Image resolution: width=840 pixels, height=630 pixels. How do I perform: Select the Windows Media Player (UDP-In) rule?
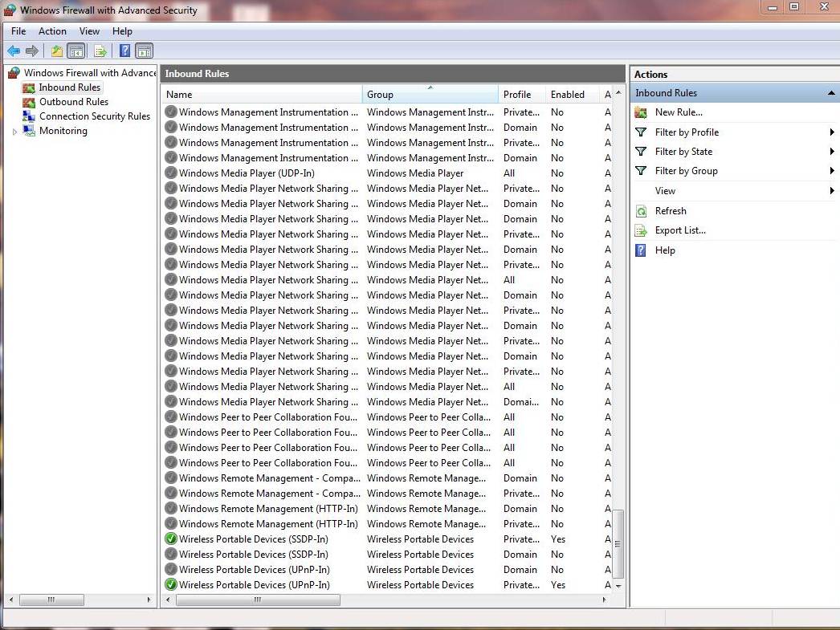pos(387,173)
